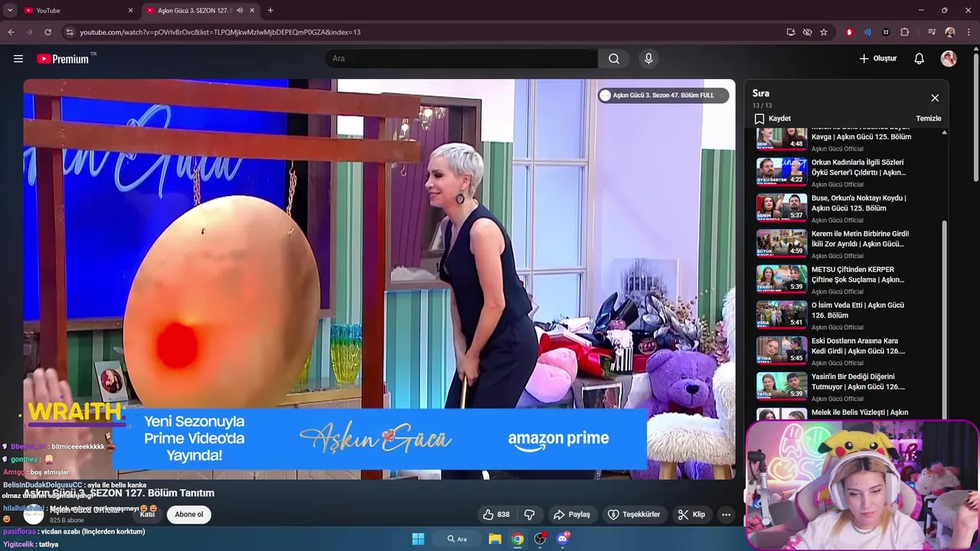Close the Sıra queue panel
Image resolution: width=980 pixels, height=551 pixels.
point(935,98)
